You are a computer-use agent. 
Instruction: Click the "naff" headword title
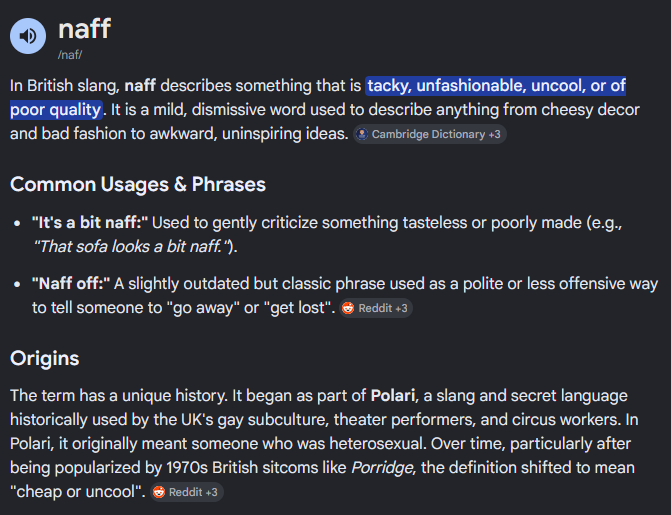click(x=84, y=29)
